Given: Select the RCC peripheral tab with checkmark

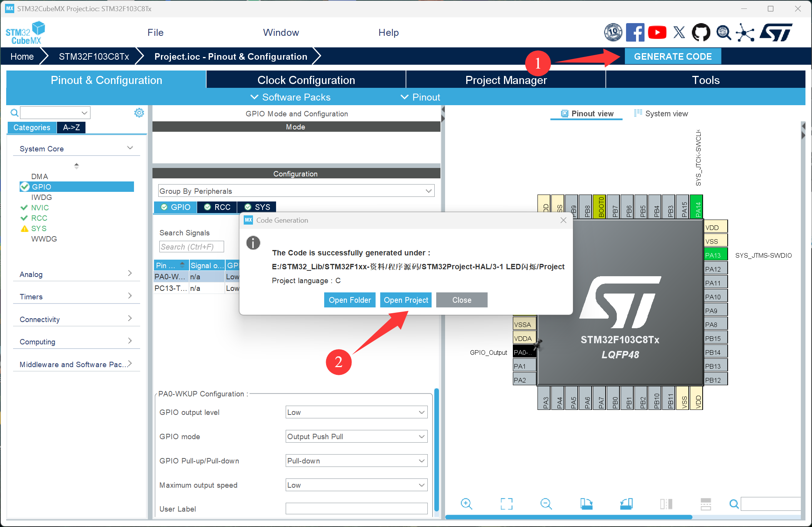Looking at the screenshot, I should [218, 207].
